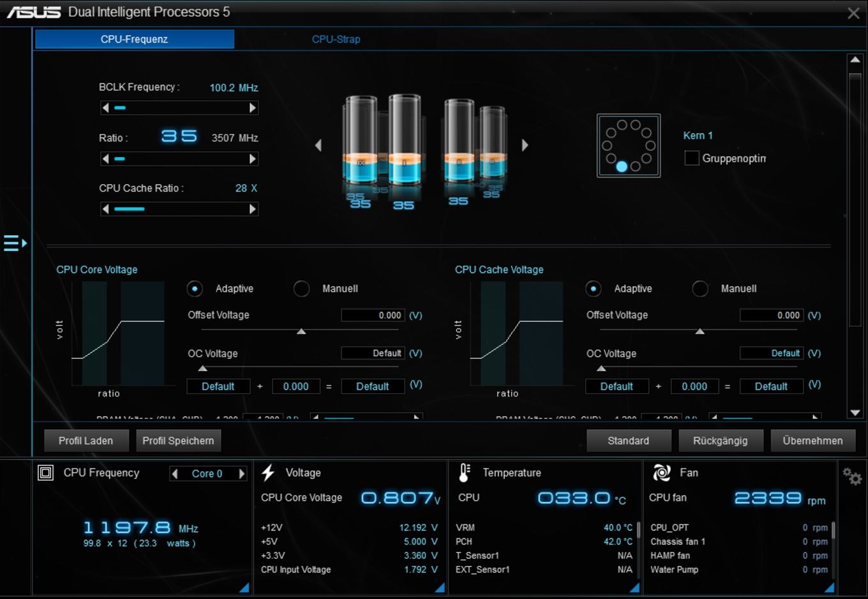Click the Temperature list scrollbar
The width and height of the screenshot is (868, 599).
click(x=638, y=530)
